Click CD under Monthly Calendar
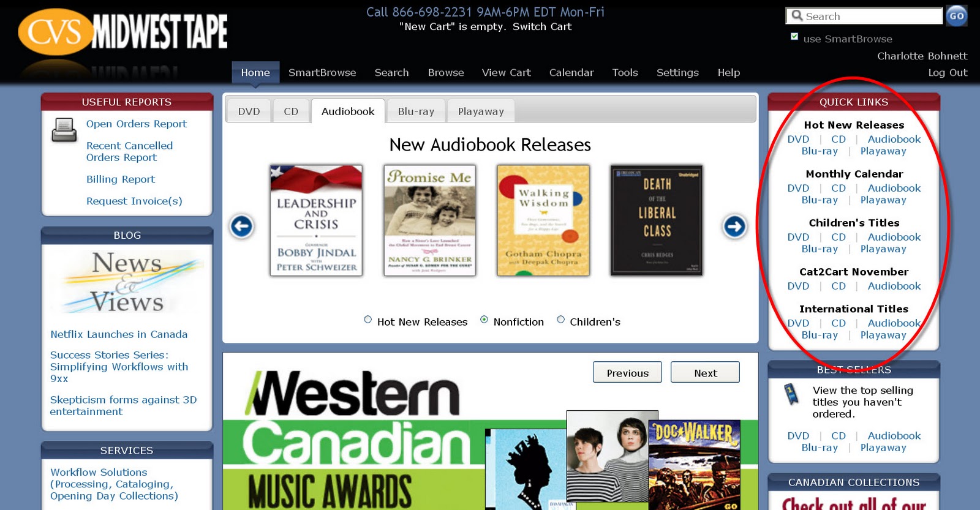The height and width of the screenshot is (510, 980). pos(839,189)
